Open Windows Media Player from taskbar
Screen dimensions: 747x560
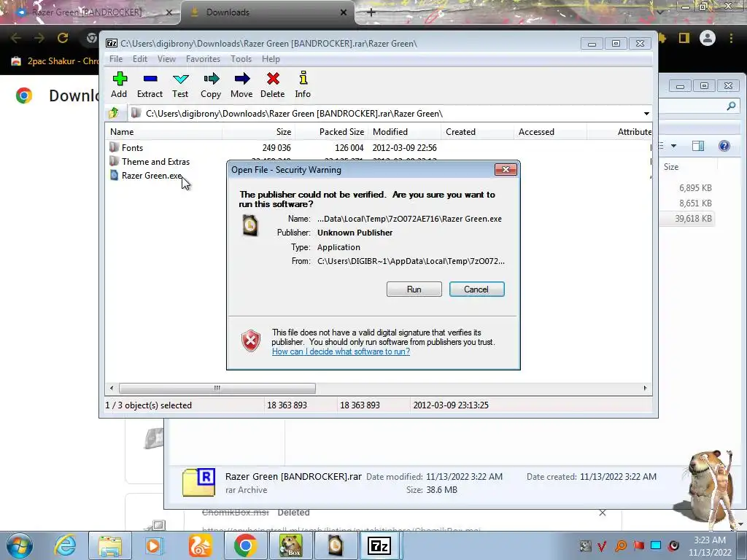154,545
